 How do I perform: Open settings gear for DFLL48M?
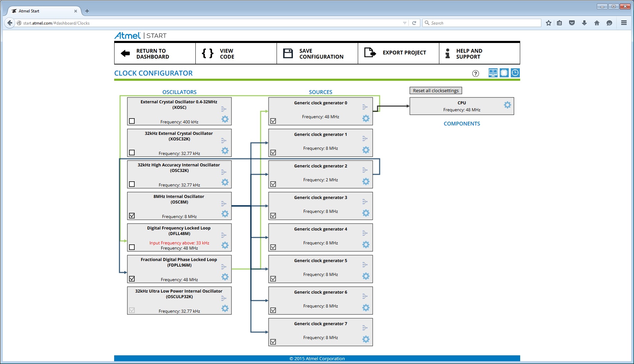click(225, 245)
